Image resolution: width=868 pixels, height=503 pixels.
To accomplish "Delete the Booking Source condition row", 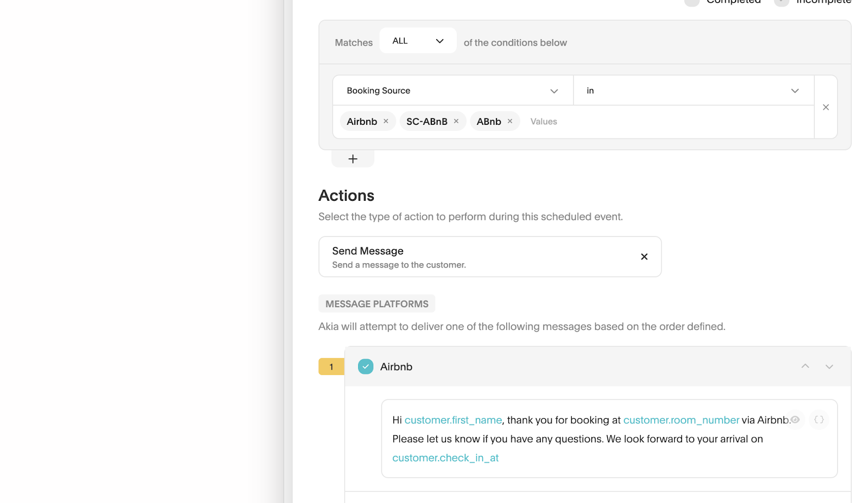I will (826, 107).
